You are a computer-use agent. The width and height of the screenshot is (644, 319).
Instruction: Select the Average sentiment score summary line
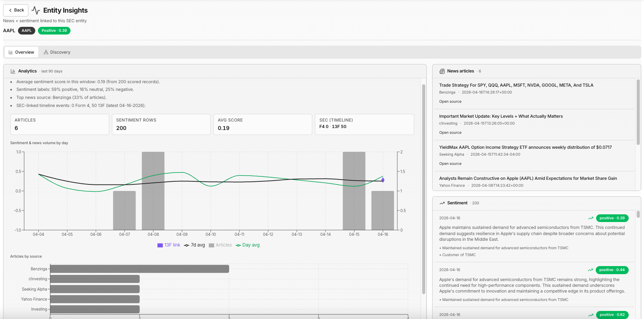pos(88,82)
